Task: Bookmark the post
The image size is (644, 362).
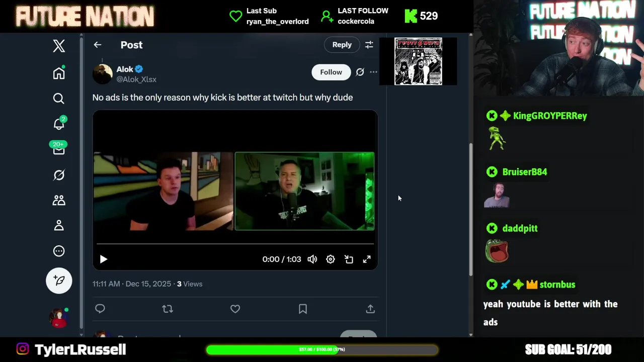Action: point(303,309)
